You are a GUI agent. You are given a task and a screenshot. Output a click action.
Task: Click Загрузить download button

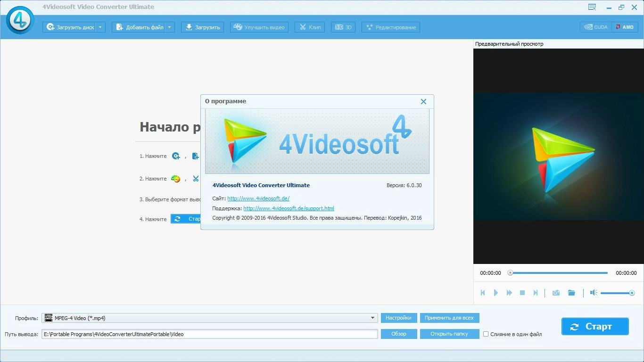point(203,27)
